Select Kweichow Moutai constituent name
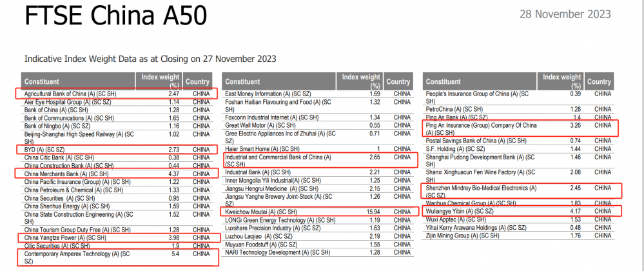Viewport: 644px width, 271px height. [261, 212]
